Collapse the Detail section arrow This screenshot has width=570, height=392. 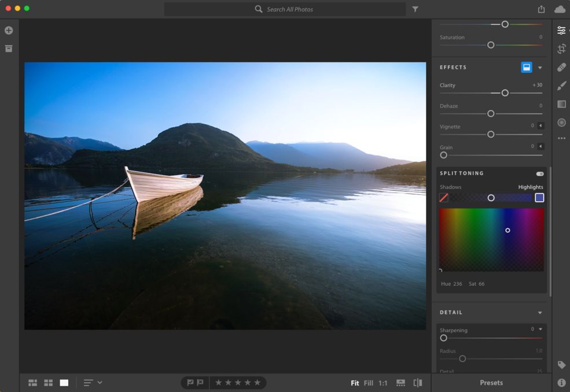coord(540,313)
